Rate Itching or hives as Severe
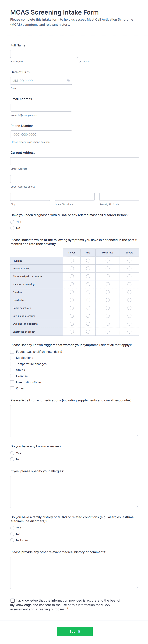 (129, 268)
